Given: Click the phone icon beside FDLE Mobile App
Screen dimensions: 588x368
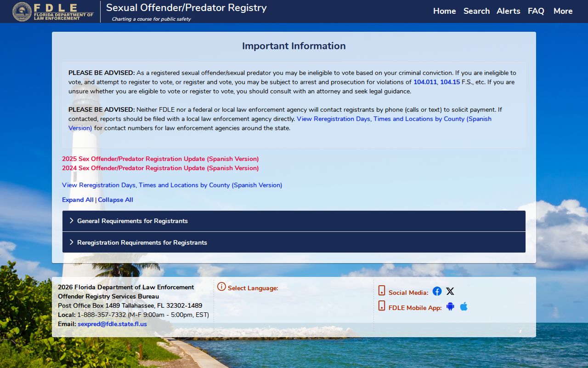Looking at the screenshot, I should point(382,305).
